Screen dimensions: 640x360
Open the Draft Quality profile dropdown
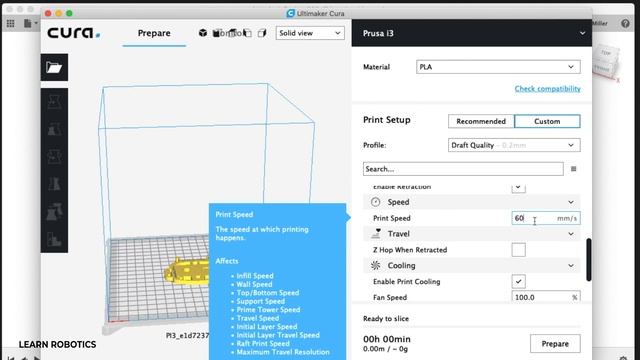tap(514, 145)
